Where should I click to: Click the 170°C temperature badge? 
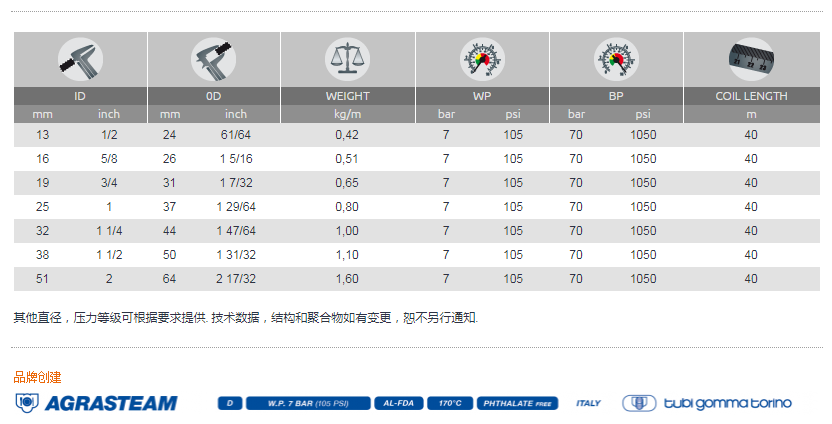[x=450, y=403]
